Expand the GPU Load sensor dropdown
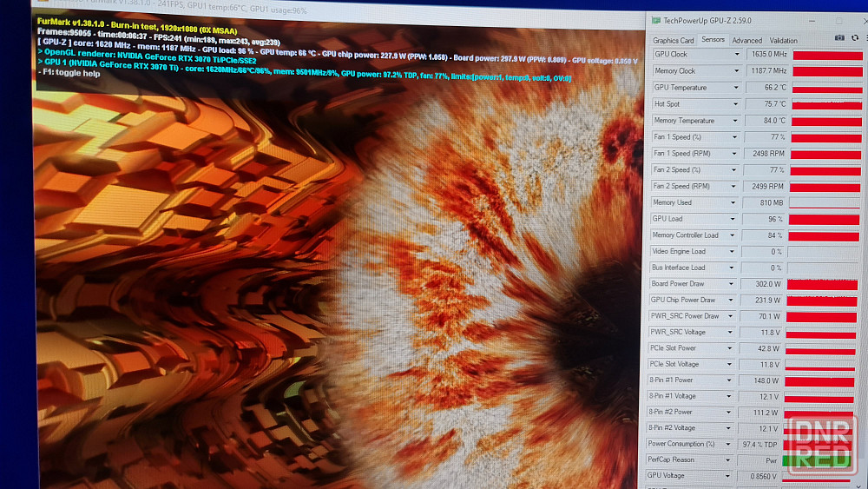This screenshot has width=868, height=489. [x=733, y=219]
